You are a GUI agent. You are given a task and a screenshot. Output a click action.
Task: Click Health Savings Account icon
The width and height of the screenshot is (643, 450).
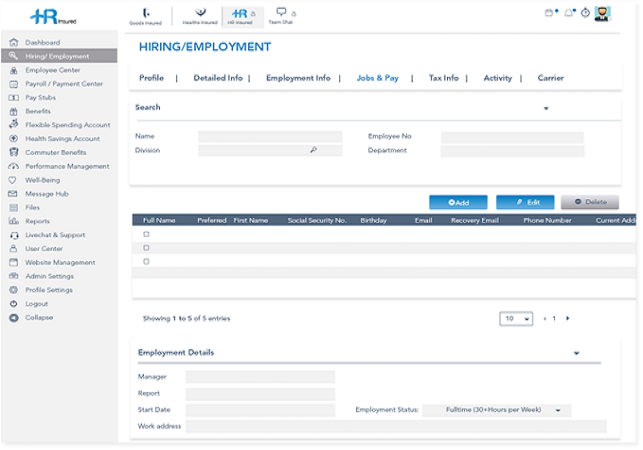coord(14,139)
